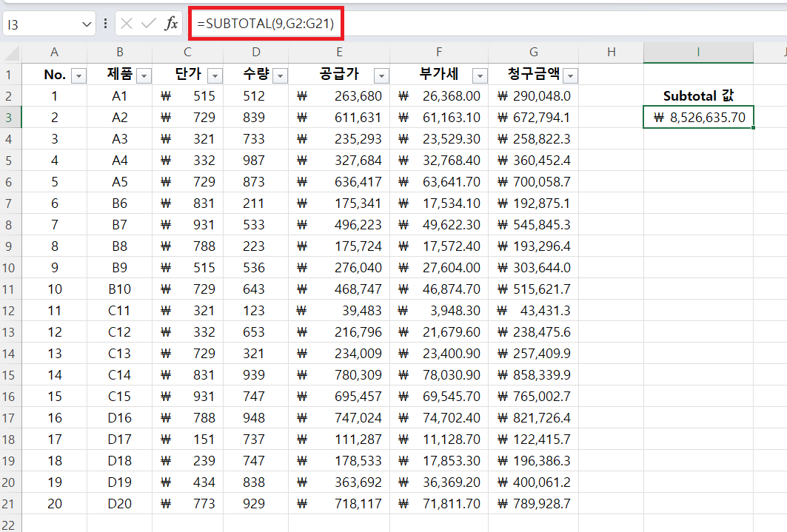Click the unit price cell 151
Image resolution: width=787 pixels, height=532 pixels.
[188, 440]
